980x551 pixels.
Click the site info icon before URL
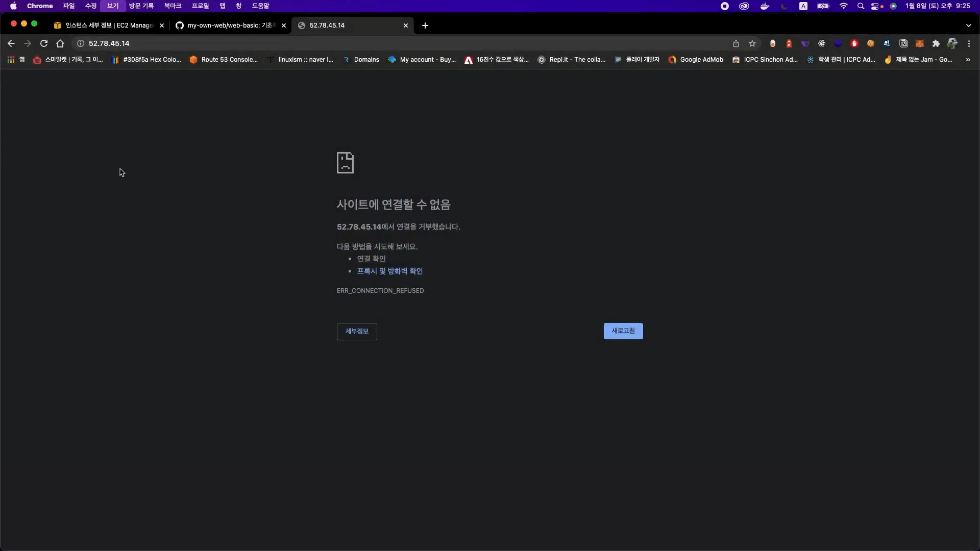coord(80,43)
